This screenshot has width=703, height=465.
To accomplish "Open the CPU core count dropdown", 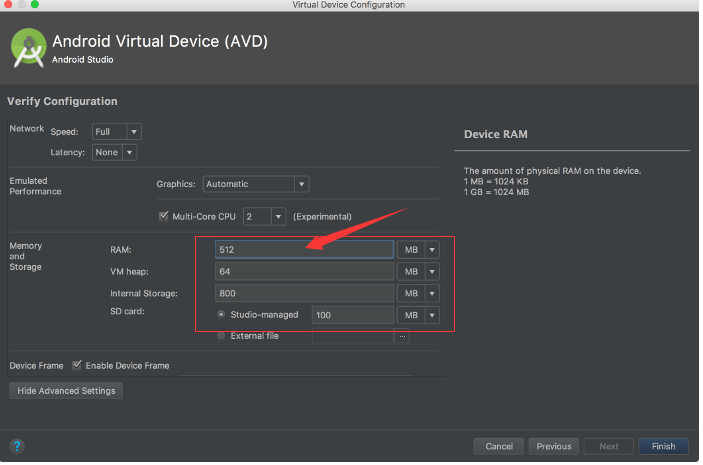I will [x=265, y=217].
